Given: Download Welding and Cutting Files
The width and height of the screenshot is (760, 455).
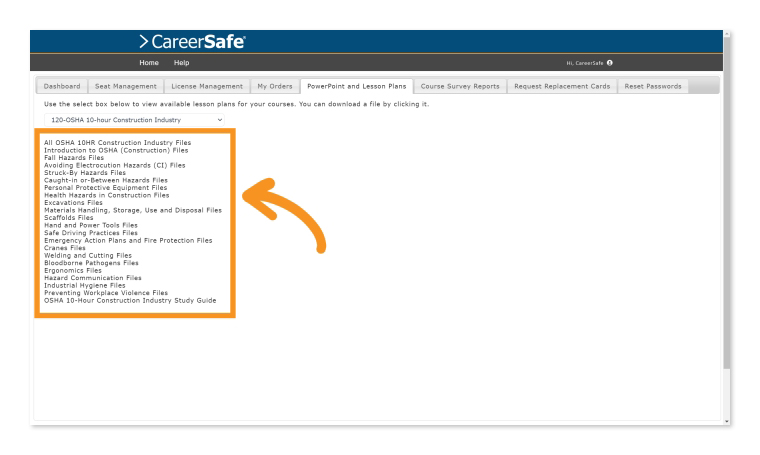Looking at the screenshot, I should click(x=88, y=255).
